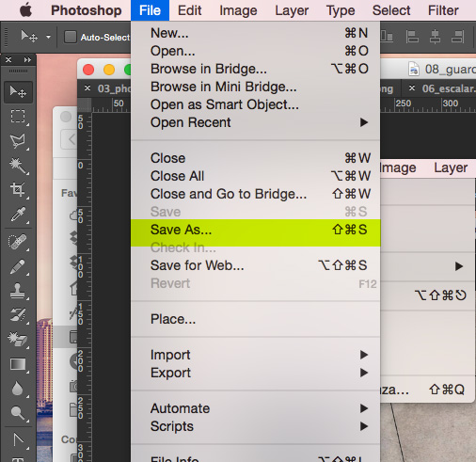Open the Move tool preset picker arrow
Image resolution: width=476 pixels, height=462 pixels.
(48, 37)
